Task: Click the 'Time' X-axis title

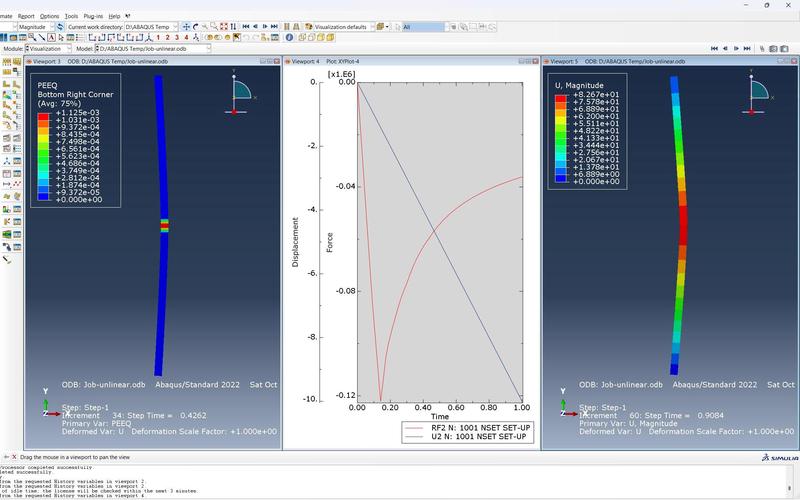Action: [440, 416]
